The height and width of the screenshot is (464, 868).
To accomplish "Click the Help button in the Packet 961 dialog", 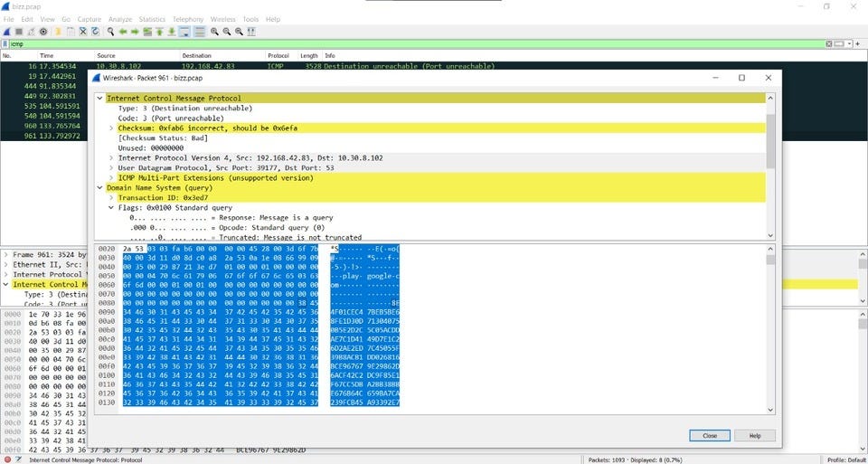I will [x=755, y=436].
